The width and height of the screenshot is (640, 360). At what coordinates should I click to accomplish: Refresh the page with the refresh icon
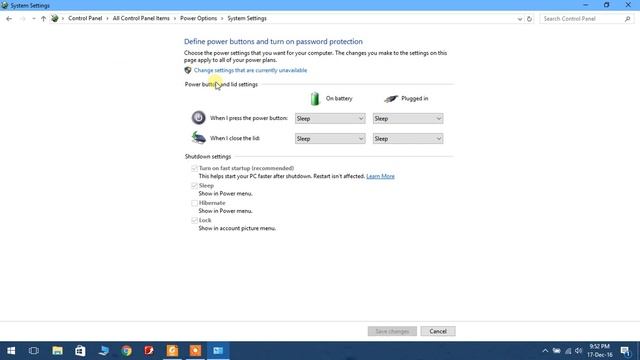click(x=529, y=19)
